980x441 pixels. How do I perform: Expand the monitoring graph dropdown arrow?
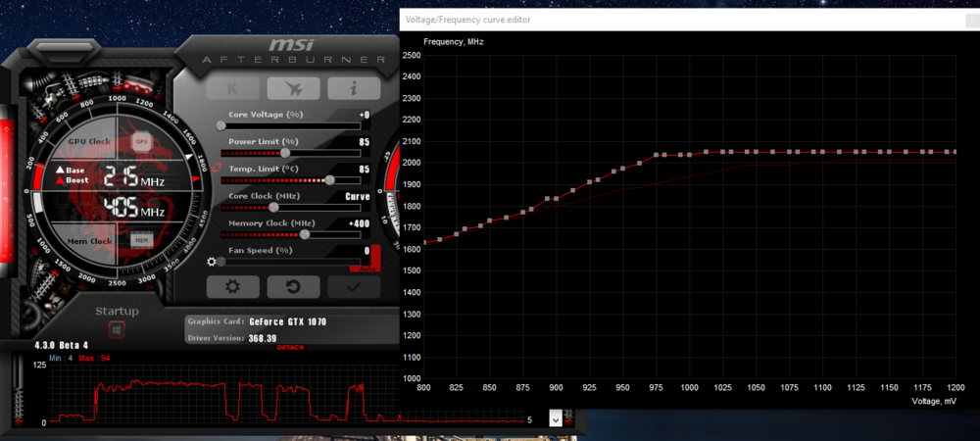pos(556,418)
